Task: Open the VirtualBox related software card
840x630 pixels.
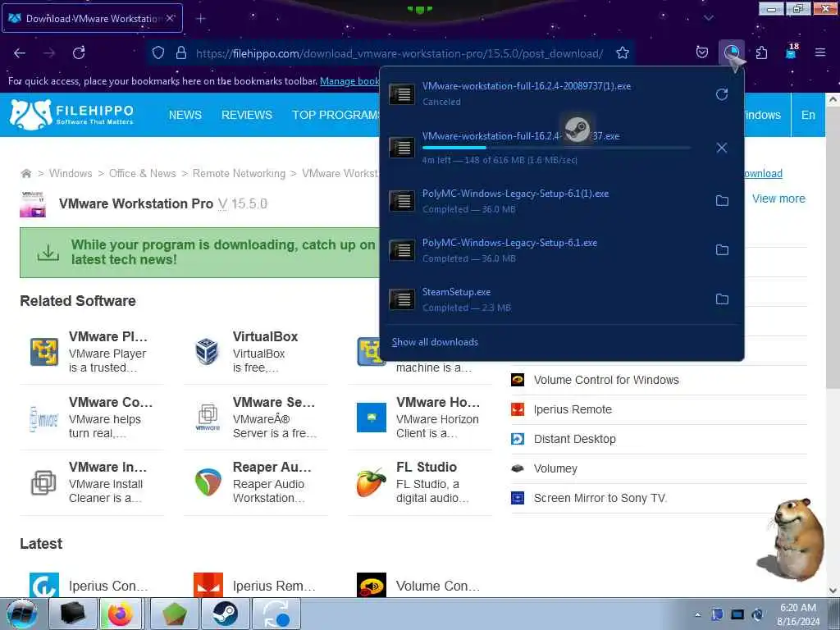Action: click(x=256, y=351)
